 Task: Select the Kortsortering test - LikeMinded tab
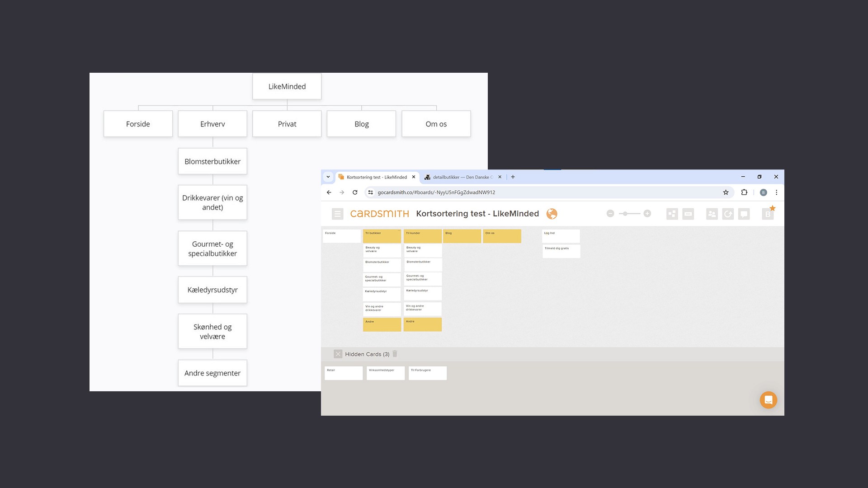point(376,177)
